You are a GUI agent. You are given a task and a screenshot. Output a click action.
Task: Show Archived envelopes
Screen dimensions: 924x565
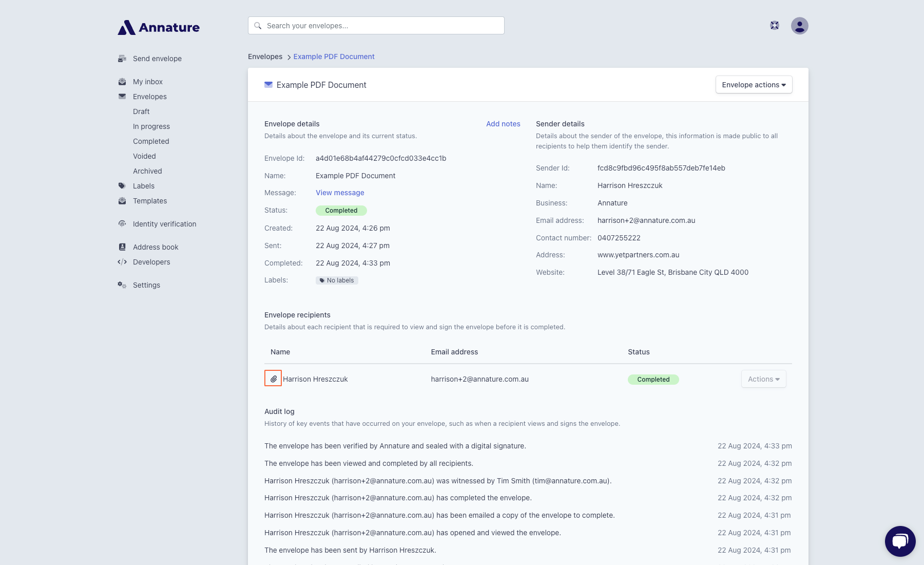pos(147,171)
